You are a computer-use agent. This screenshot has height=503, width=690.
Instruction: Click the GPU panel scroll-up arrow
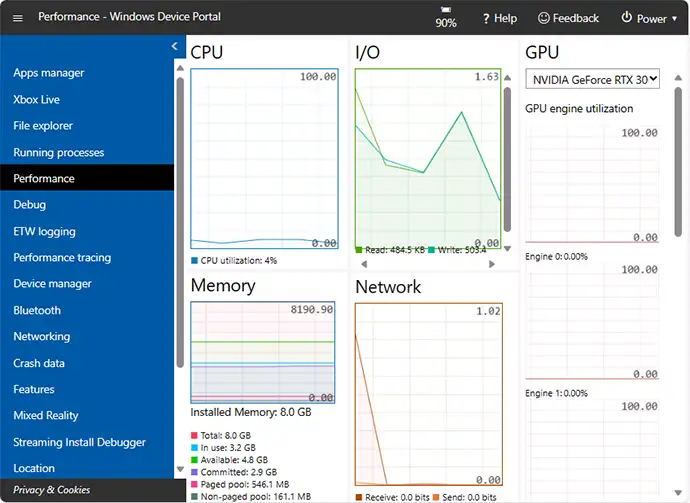pyautogui.click(x=678, y=78)
